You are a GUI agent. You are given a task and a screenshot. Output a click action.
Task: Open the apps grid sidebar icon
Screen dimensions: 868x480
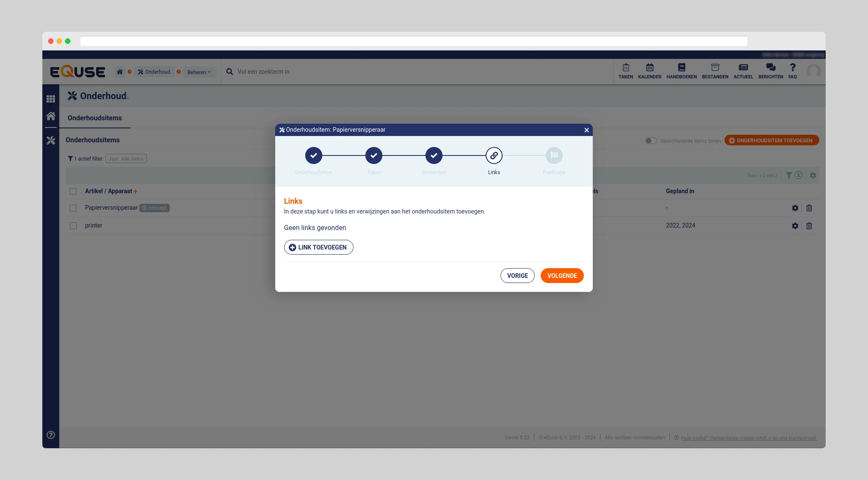51,99
